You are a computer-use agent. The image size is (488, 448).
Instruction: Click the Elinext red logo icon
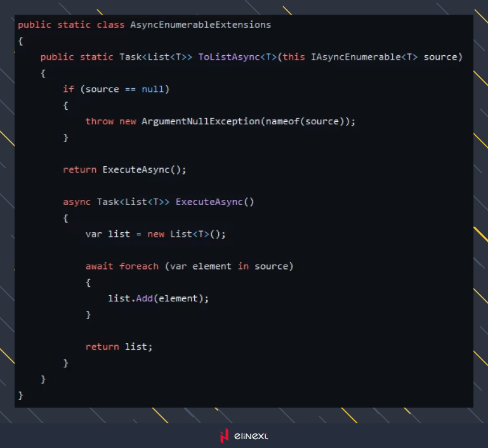pos(223,436)
